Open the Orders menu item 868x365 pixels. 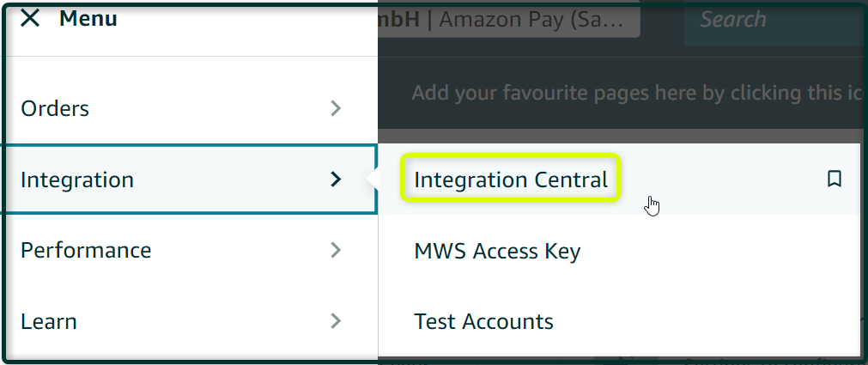coord(189,108)
